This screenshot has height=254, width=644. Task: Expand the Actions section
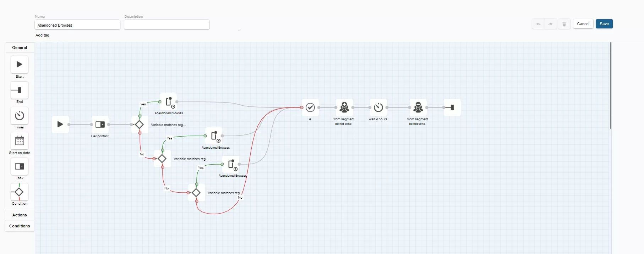20,215
